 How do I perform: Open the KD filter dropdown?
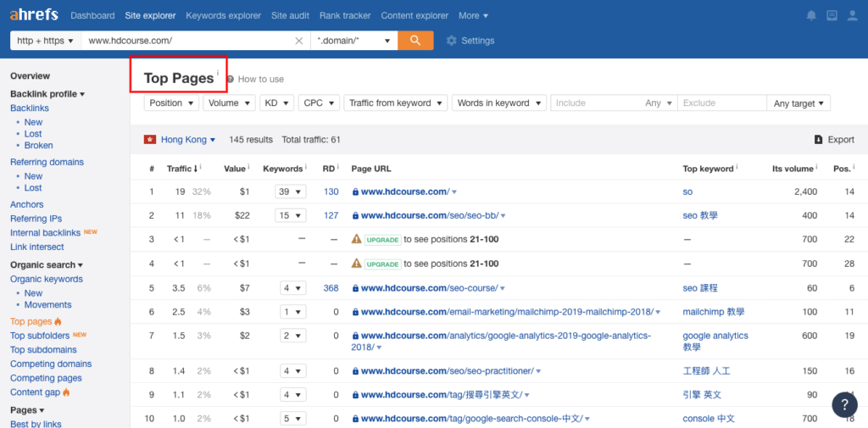pos(277,103)
